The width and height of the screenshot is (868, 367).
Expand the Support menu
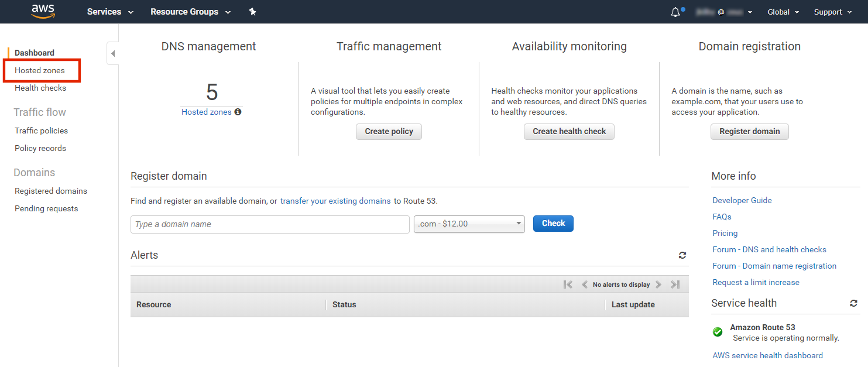click(x=833, y=12)
